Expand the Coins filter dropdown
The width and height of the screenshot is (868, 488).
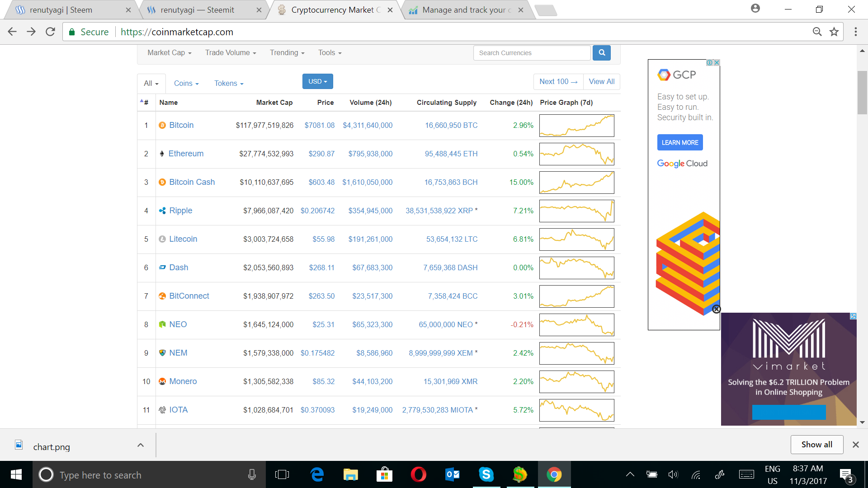point(186,83)
